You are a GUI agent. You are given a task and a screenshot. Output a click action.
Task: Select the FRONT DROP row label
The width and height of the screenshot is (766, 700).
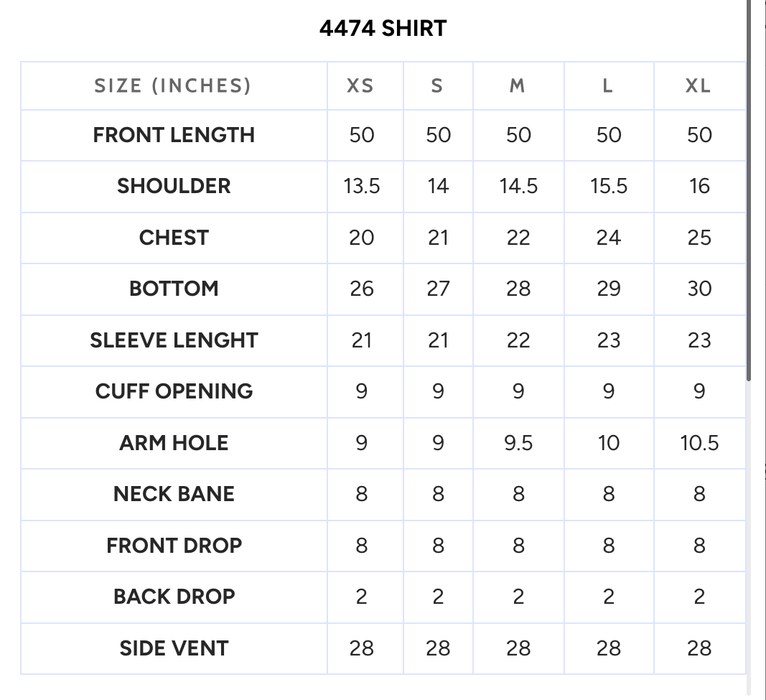[174, 546]
